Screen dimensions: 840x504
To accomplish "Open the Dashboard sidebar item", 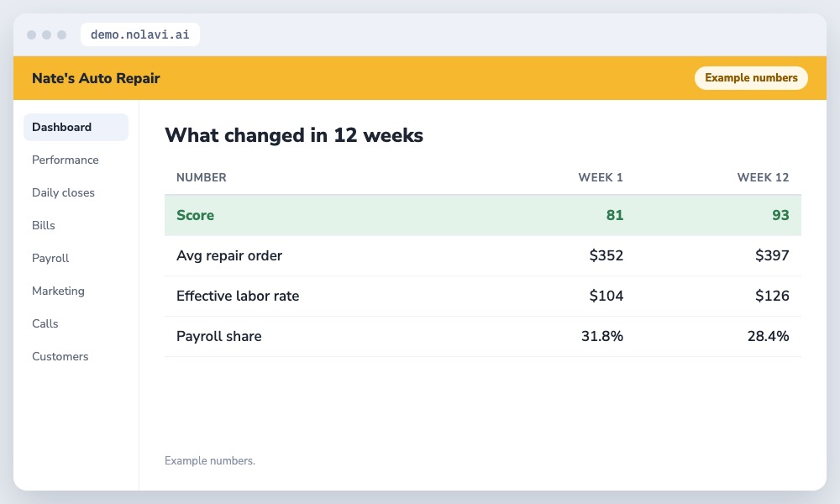I will click(76, 127).
